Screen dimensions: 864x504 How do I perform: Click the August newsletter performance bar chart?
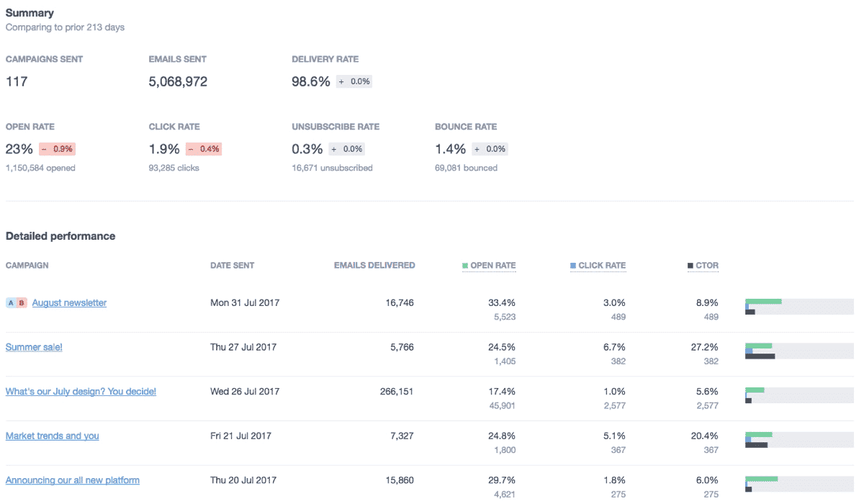pyautogui.click(x=799, y=307)
